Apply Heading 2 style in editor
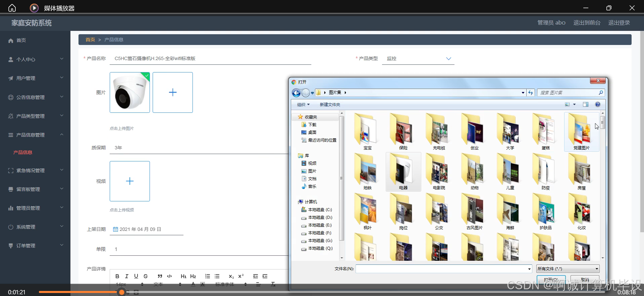 point(193,276)
